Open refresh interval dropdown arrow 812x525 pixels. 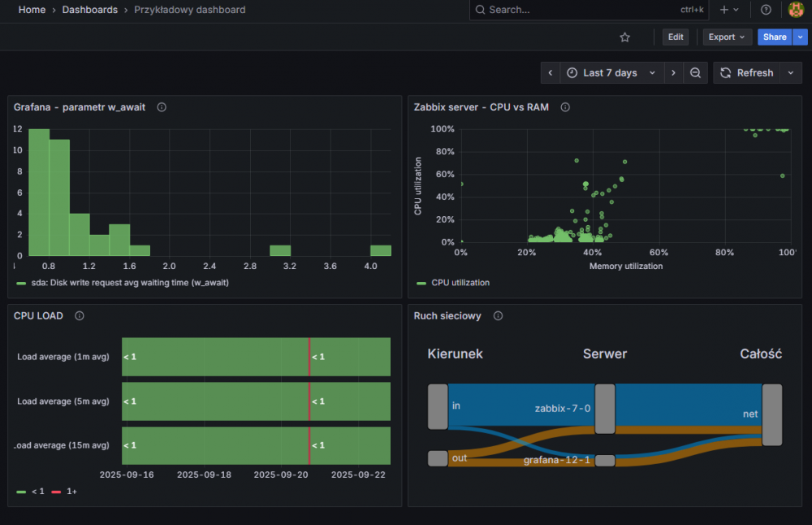click(791, 73)
